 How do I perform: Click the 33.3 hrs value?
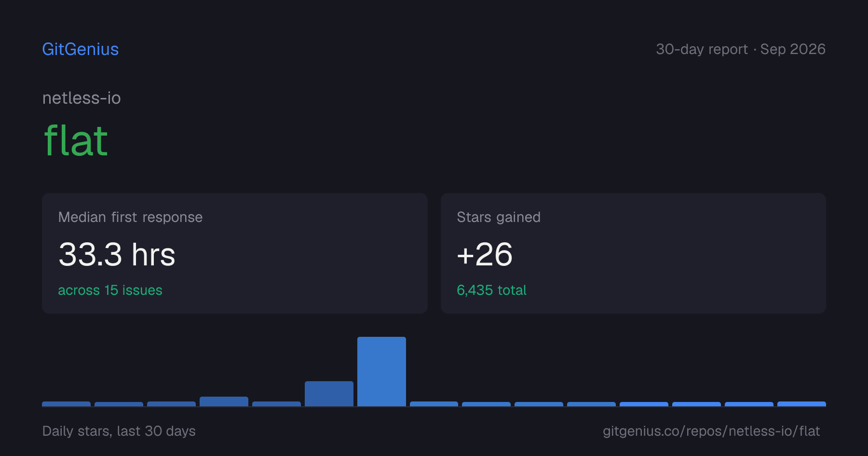pos(117,254)
